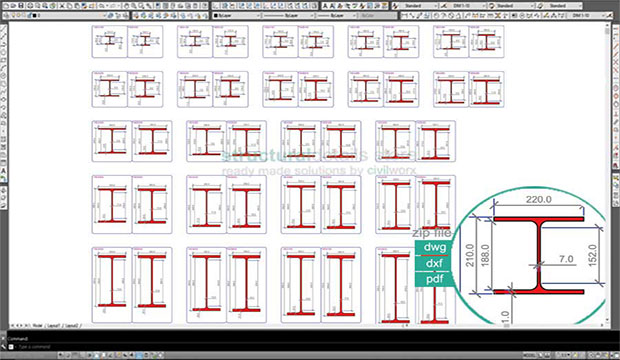Switch to the Layout2 tab
620x360 pixels.
(x=71, y=326)
